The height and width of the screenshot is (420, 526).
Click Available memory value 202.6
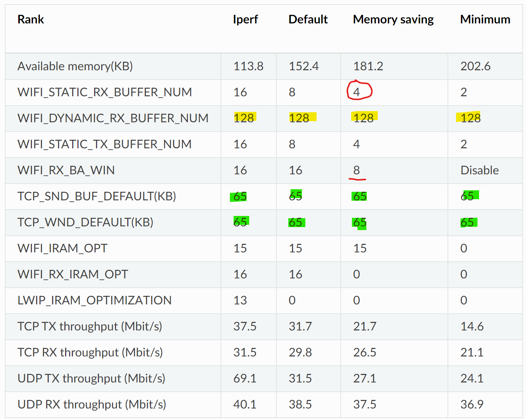(475, 66)
